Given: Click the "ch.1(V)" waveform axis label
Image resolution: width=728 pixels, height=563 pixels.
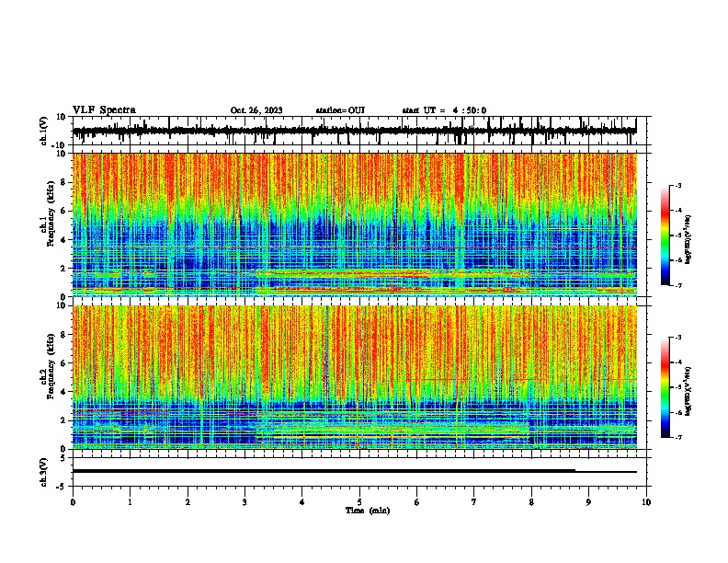Looking at the screenshot, I should (x=44, y=131).
